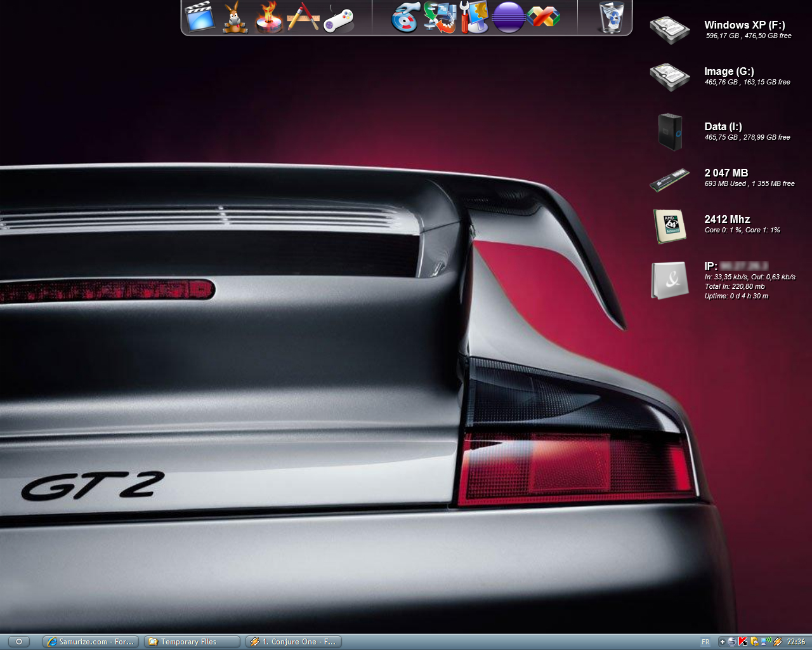Open the video clapperboard app in dock
The width and height of the screenshot is (812, 650).
coord(200,17)
